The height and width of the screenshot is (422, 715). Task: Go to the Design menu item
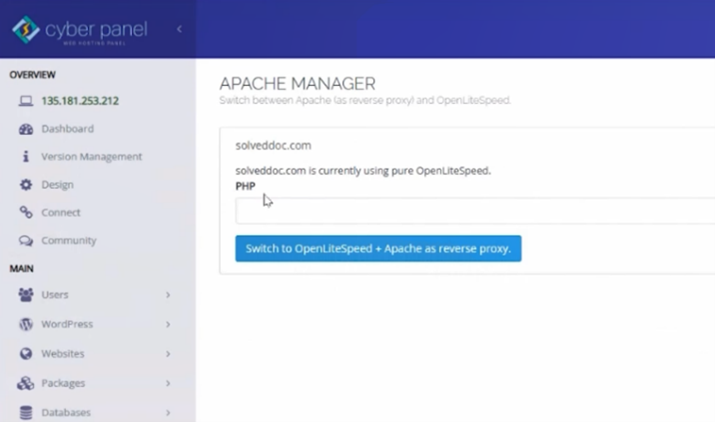(57, 185)
